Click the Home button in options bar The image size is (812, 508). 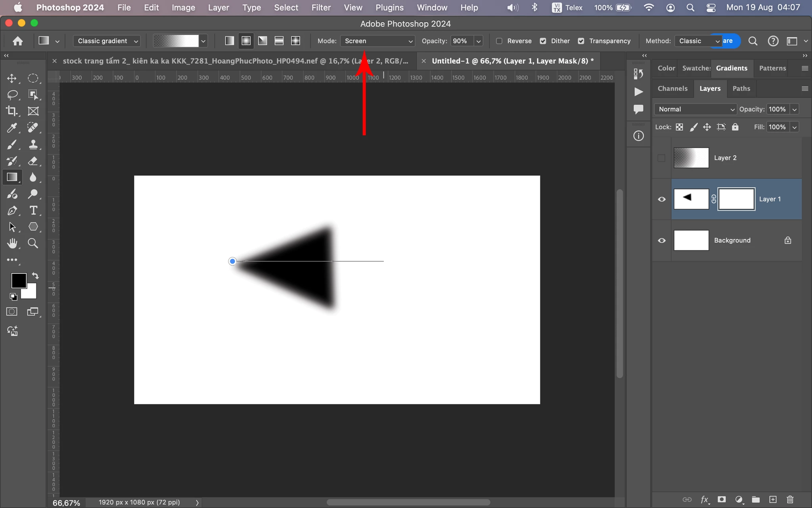pyautogui.click(x=17, y=41)
